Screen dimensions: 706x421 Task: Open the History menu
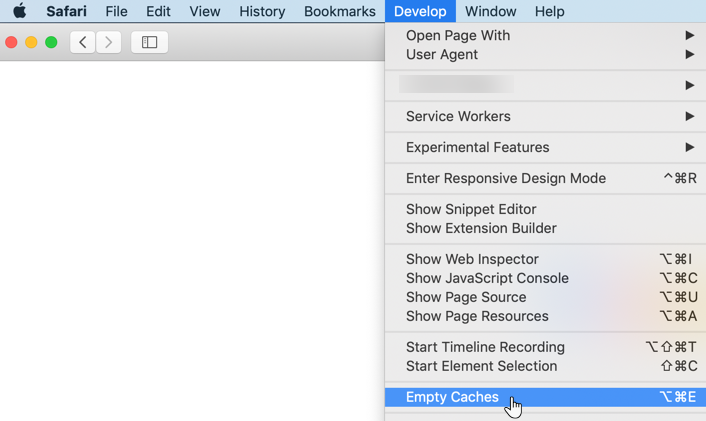click(262, 11)
